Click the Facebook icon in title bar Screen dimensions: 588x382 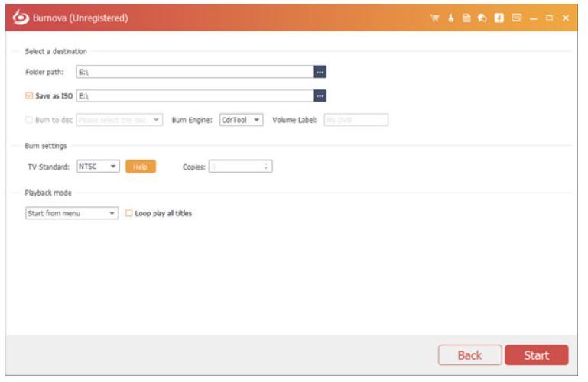click(499, 18)
